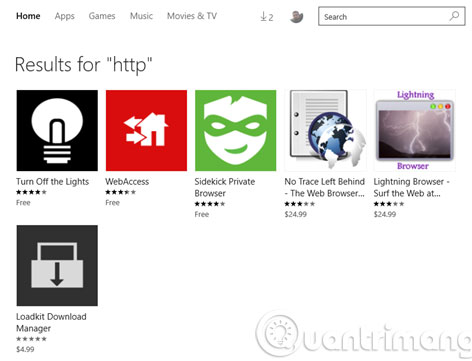Open the red WebAccess app tile

[x=146, y=130]
